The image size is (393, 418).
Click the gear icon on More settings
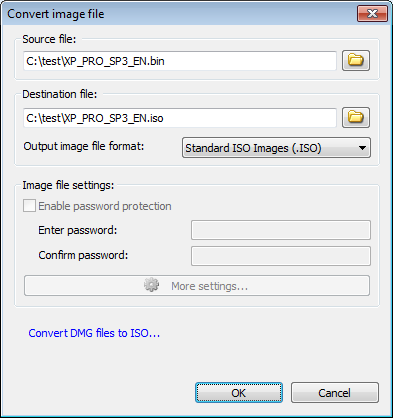(x=151, y=285)
